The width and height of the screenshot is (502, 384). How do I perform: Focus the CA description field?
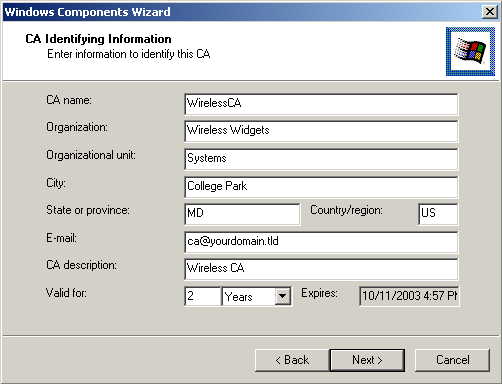tap(321, 269)
